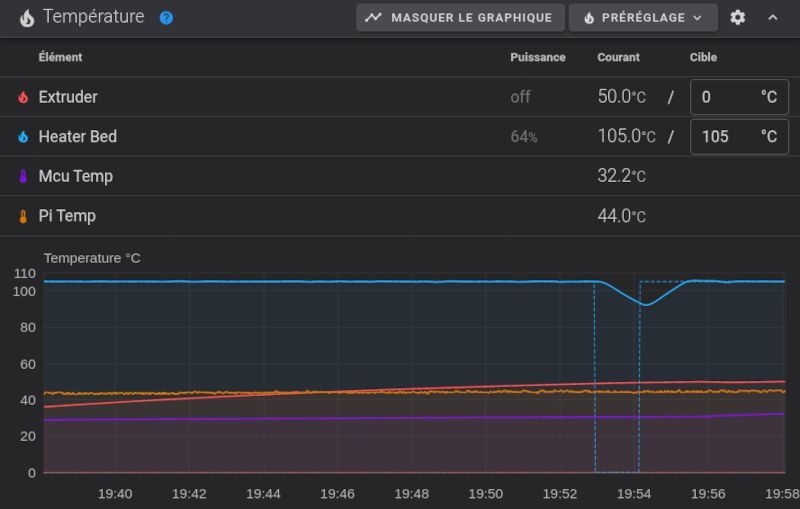800x509 pixels.
Task: Toggle Extruder series visibility via its name
Action: click(x=68, y=97)
